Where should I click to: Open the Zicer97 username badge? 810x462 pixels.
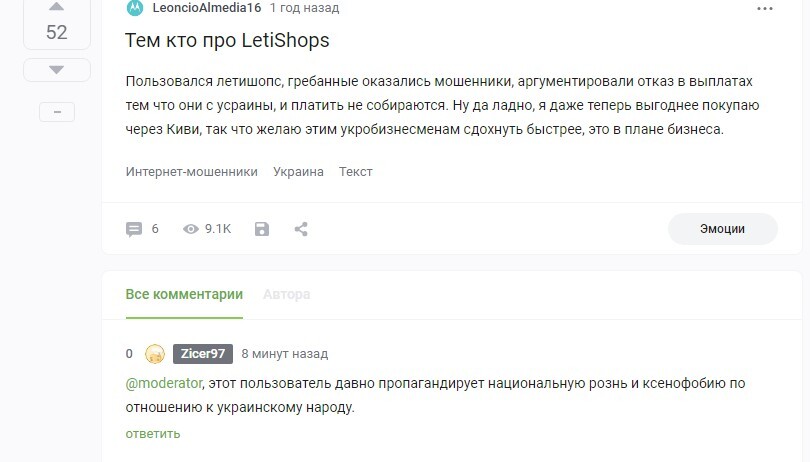(x=203, y=354)
